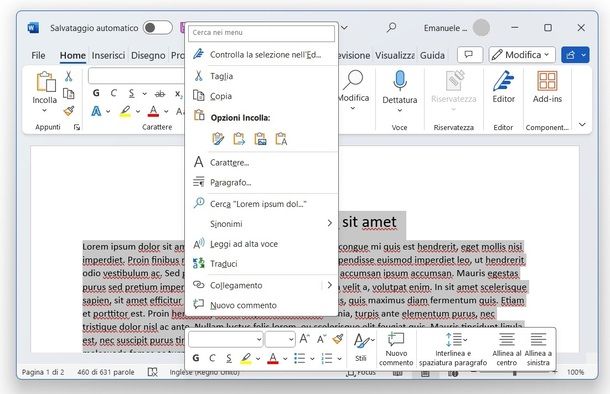
Task: Open underline style dropdown in ribbon
Action: (144, 94)
